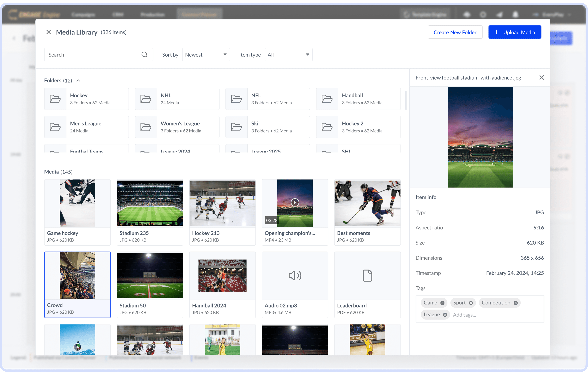Click the file name in details header

(468, 78)
